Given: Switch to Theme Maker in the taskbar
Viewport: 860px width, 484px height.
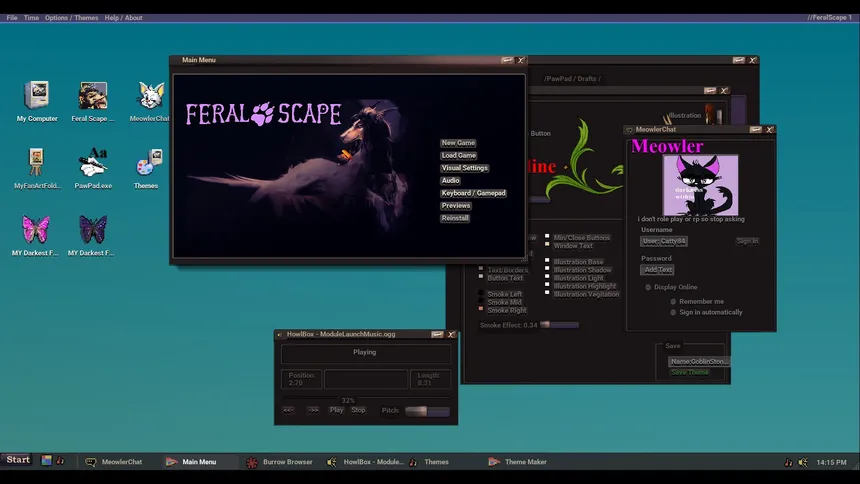Looking at the screenshot, I should point(518,462).
